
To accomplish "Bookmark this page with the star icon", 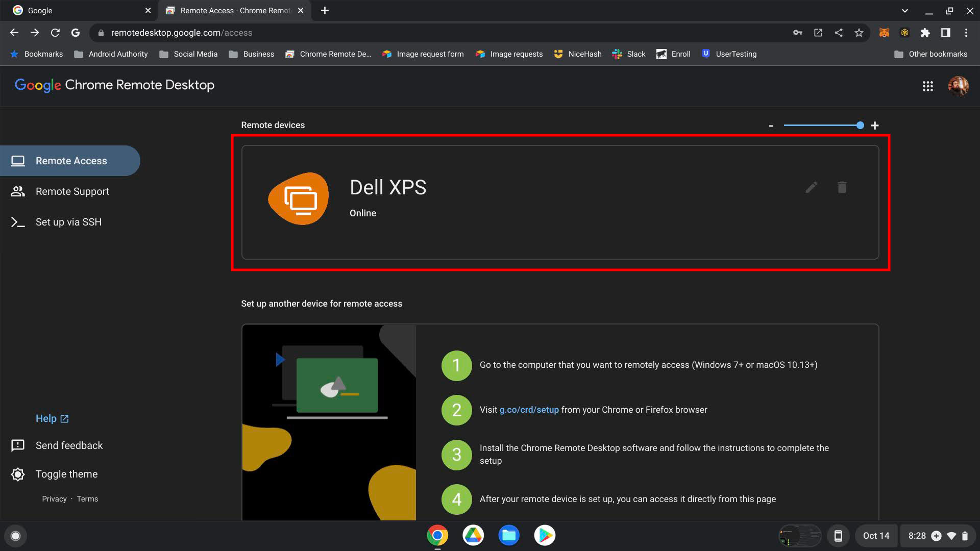I will (859, 33).
